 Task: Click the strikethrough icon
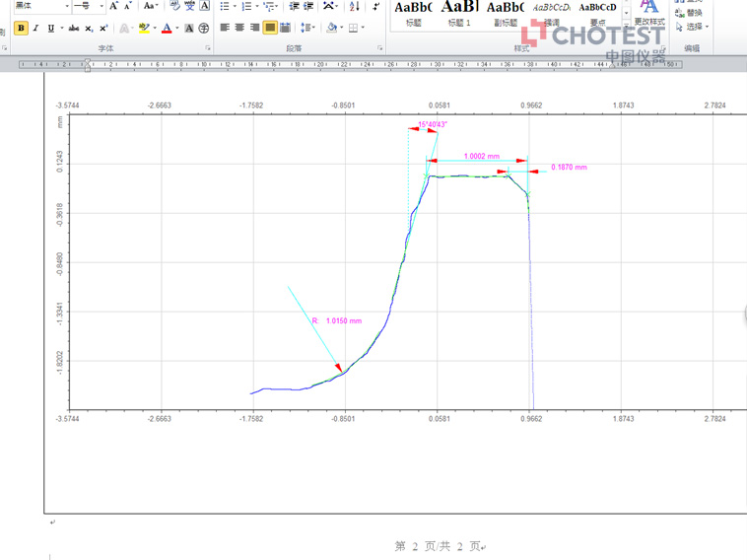[73, 29]
